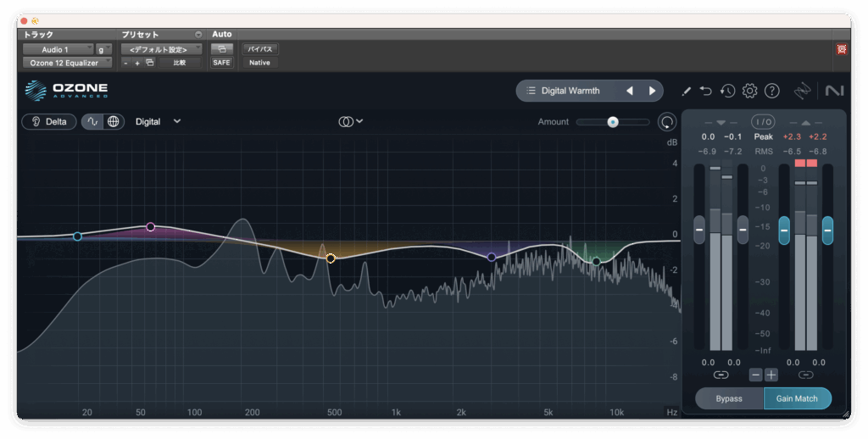The height and width of the screenshot is (439, 868).
Task: Open Ozone settings gear icon
Action: [749, 91]
